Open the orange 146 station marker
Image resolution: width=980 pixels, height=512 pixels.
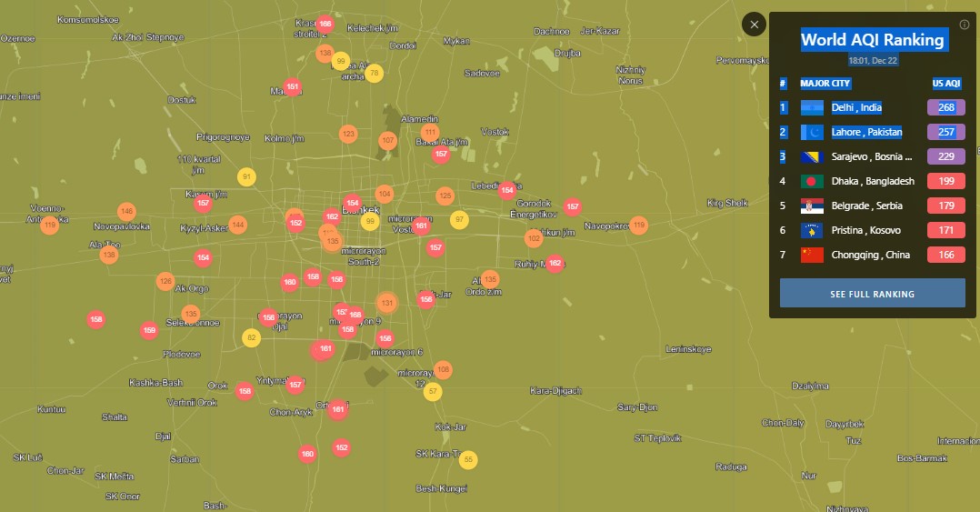[126, 211]
